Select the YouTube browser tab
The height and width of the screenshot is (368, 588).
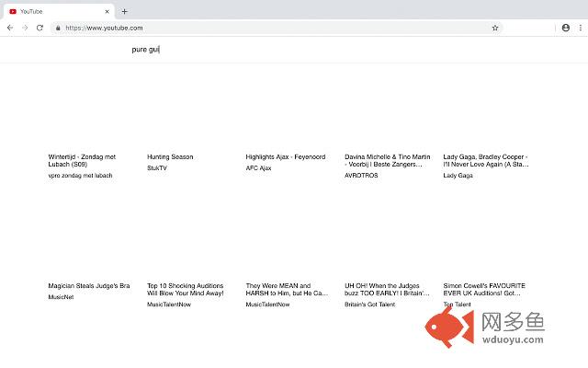[x=55, y=11]
